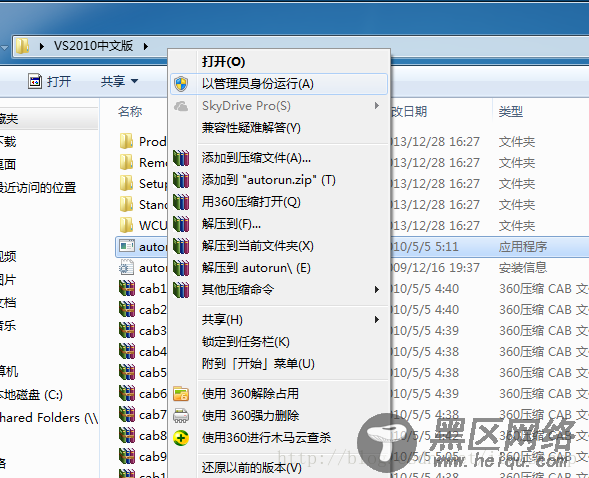Viewport: 589px width, 478px height.
Task: Open the SkyDrive Pro(S) submenu entry
Action: coord(279,106)
